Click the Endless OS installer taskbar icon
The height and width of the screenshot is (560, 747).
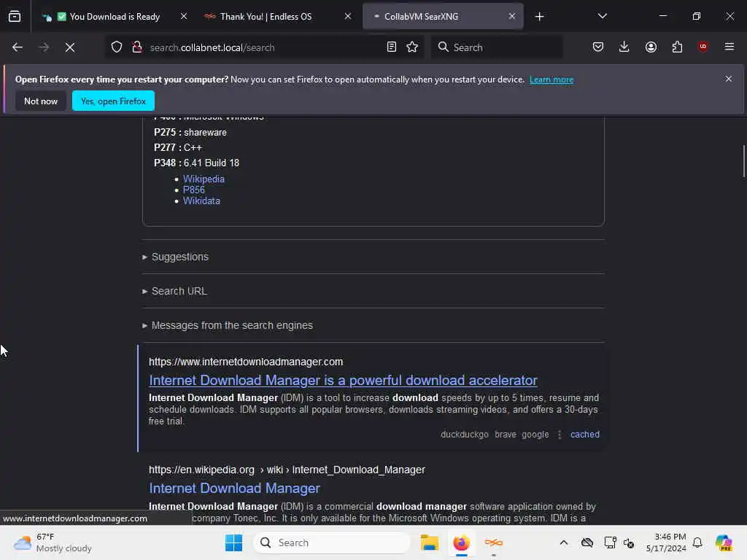click(x=494, y=542)
